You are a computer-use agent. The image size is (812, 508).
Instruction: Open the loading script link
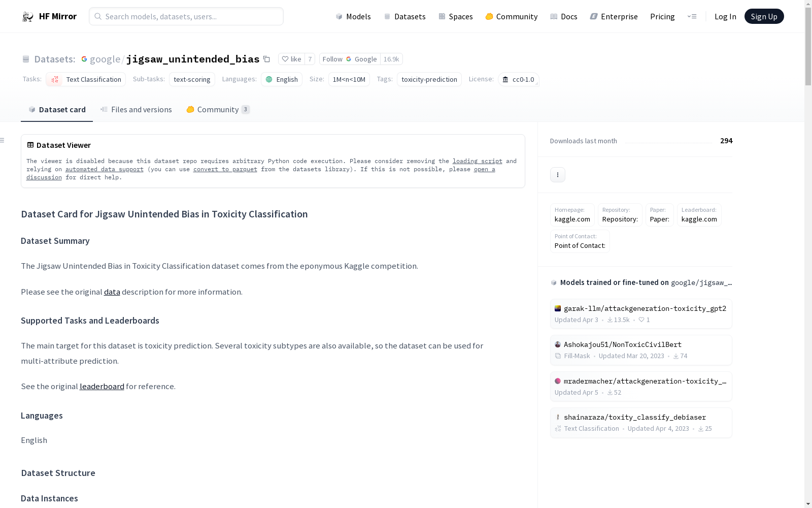(478, 161)
